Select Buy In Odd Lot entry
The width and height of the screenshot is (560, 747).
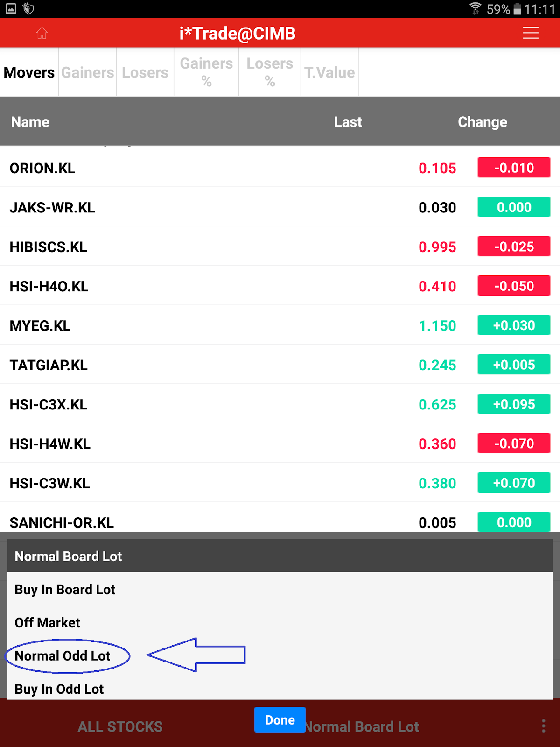pos(59,689)
